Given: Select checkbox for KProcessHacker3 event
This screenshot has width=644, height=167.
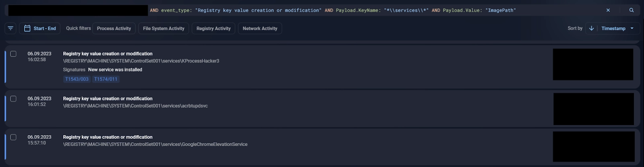Looking at the screenshot, I should [13, 54].
